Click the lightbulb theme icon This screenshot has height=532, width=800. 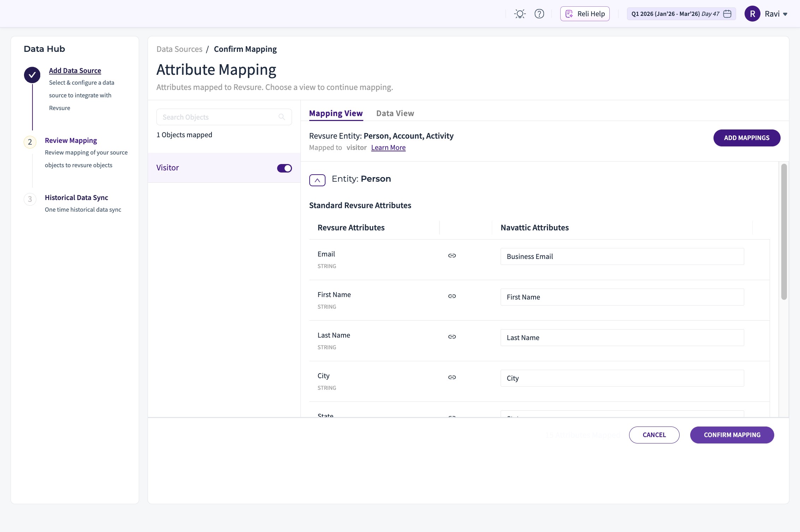(x=520, y=14)
